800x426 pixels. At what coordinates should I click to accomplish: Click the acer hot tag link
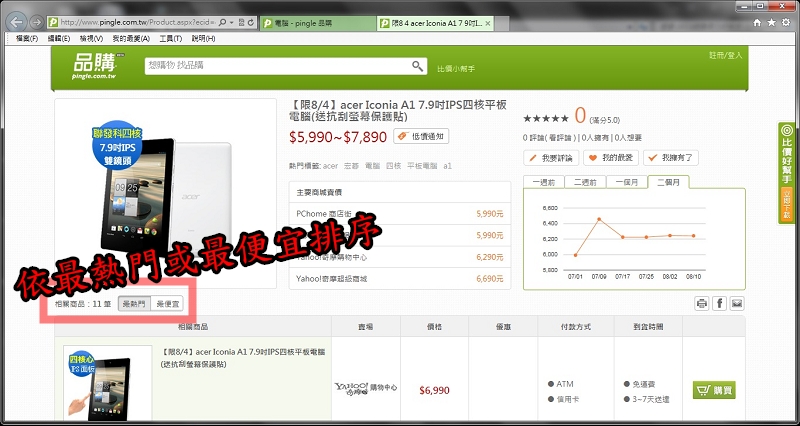[331, 166]
